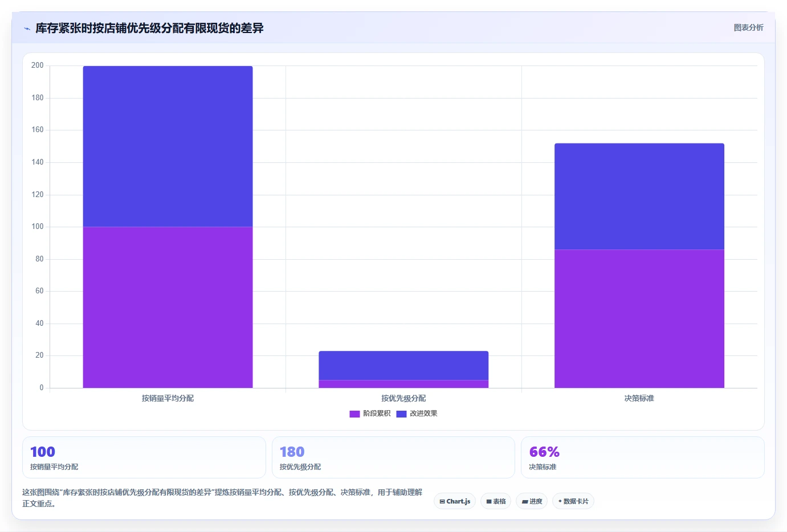
Task: Click the purple segment of 决策标准 bar
Action: tap(639, 319)
